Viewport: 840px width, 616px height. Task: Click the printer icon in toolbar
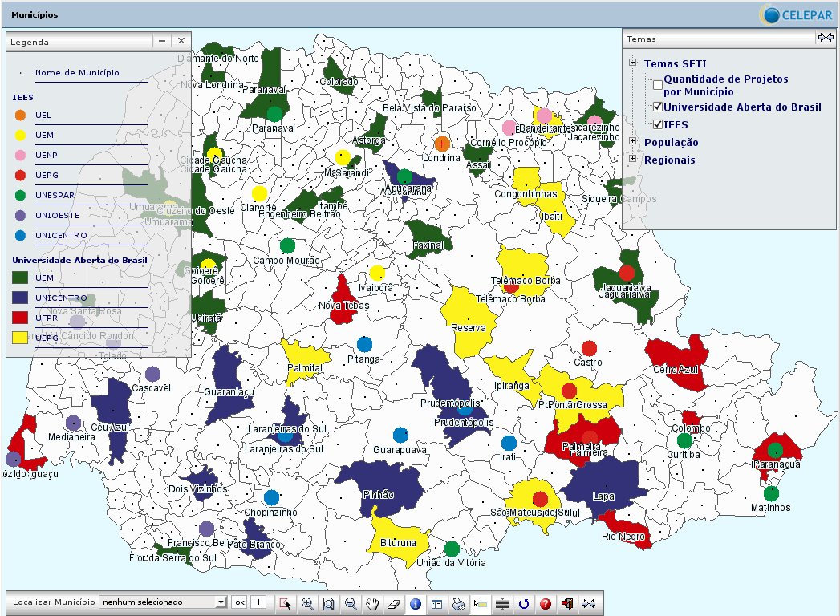coord(459,603)
